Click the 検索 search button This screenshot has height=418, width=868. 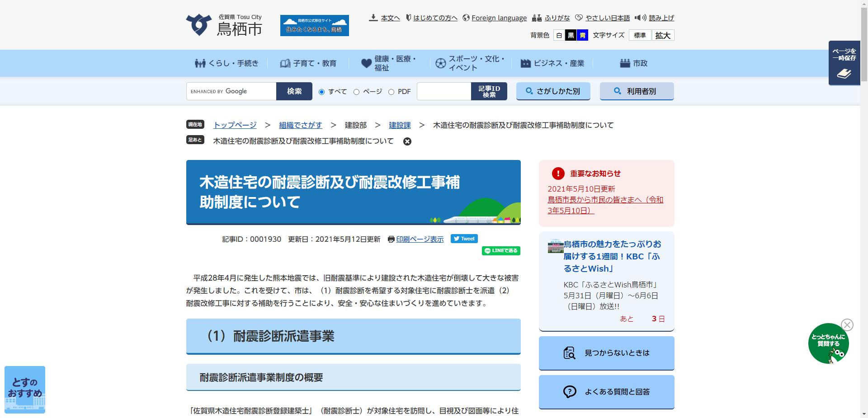coord(294,91)
